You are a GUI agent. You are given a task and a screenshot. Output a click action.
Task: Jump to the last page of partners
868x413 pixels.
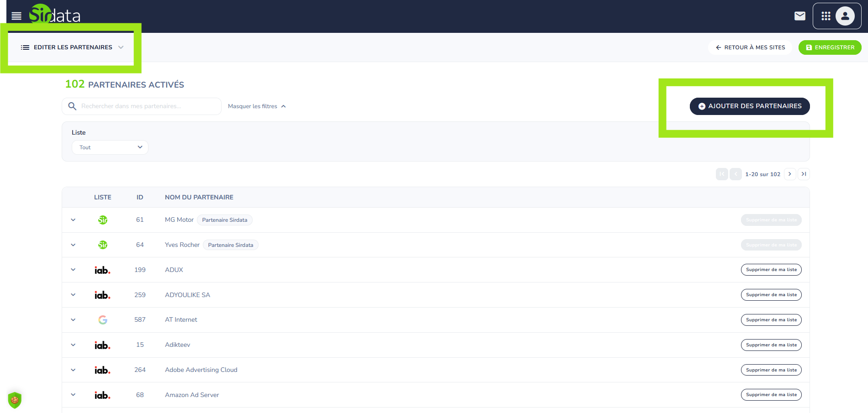tap(804, 174)
